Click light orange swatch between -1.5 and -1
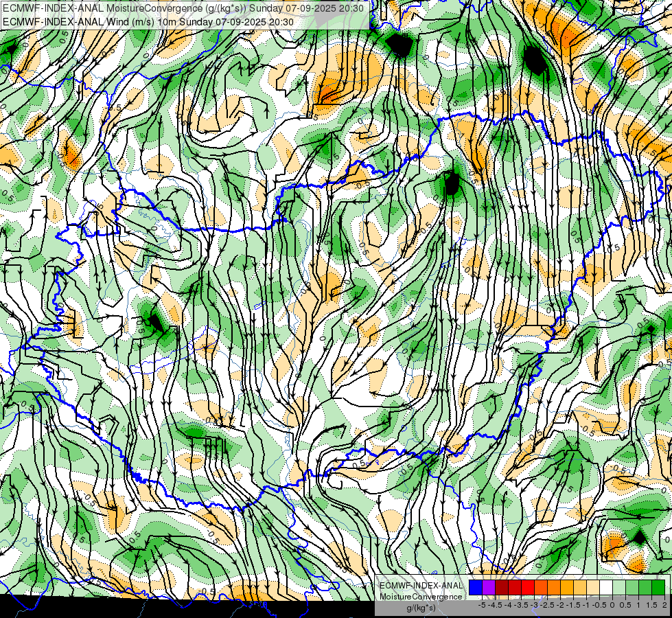This screenshot has width=672, height=618. [x=580, y=587]
